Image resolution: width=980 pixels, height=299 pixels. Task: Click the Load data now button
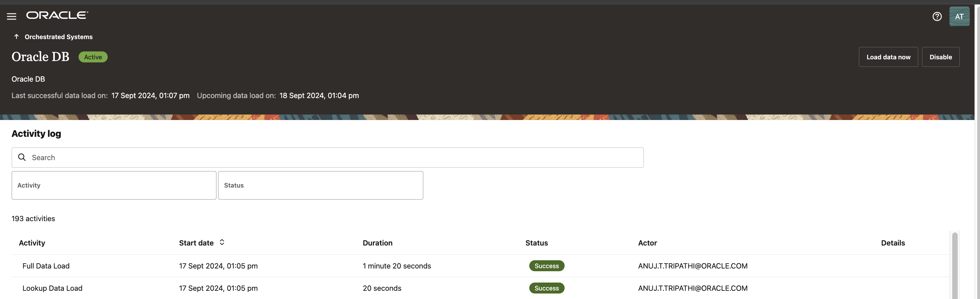coord(888,57)
